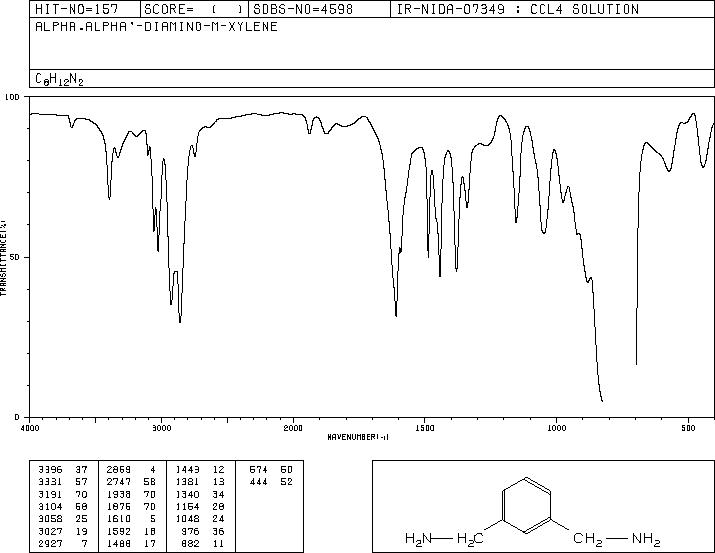Select peak value 2927 in the table

[x=50, y=543]
